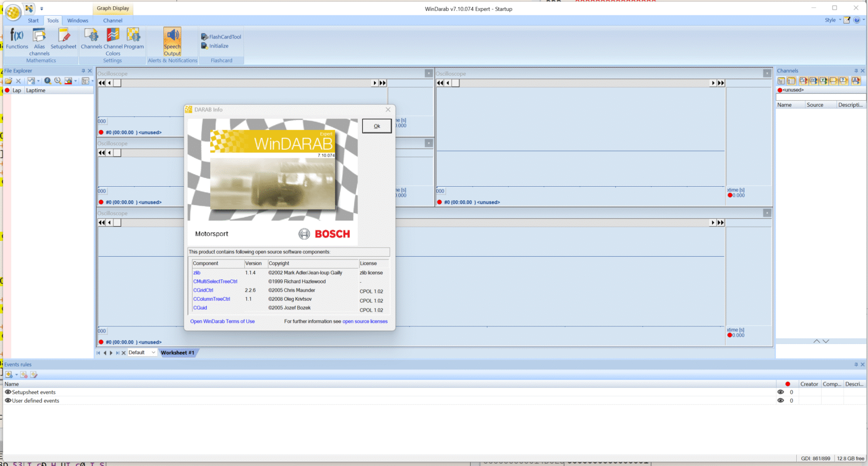The width and height of the screenshot is (868, 466).
Task: Delete worksheet using the X beside Default
Action: coord(124,353)
